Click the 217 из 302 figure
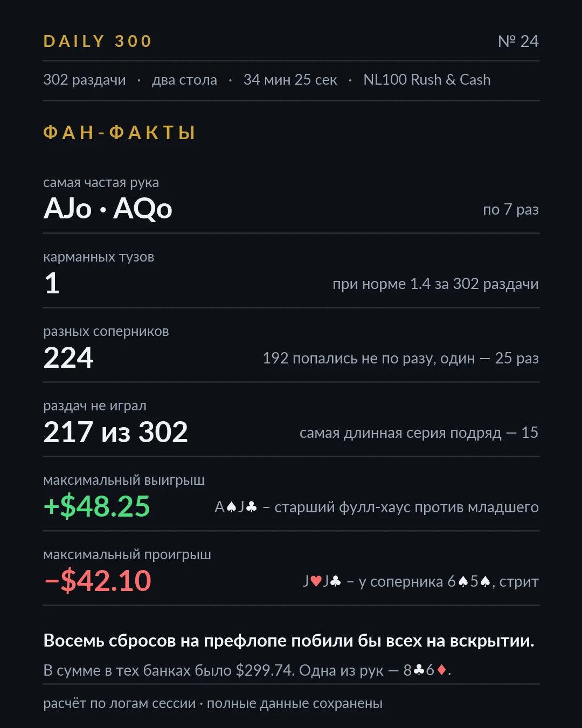 (115, 431)
